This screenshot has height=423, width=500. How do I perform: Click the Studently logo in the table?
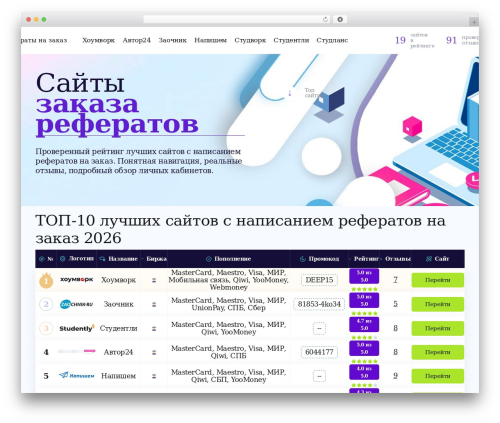[77, 328]
